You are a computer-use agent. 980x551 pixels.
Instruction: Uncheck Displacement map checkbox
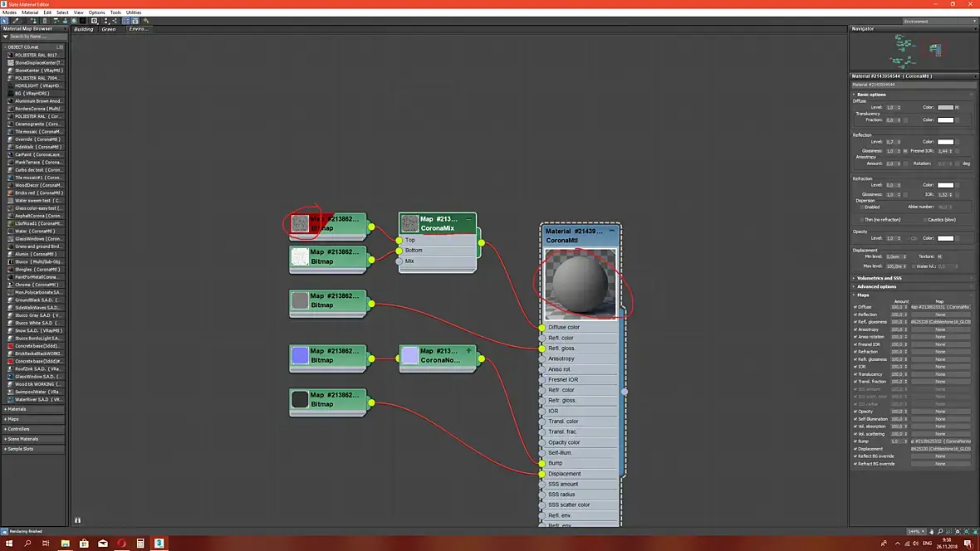[x=855, y=449]
